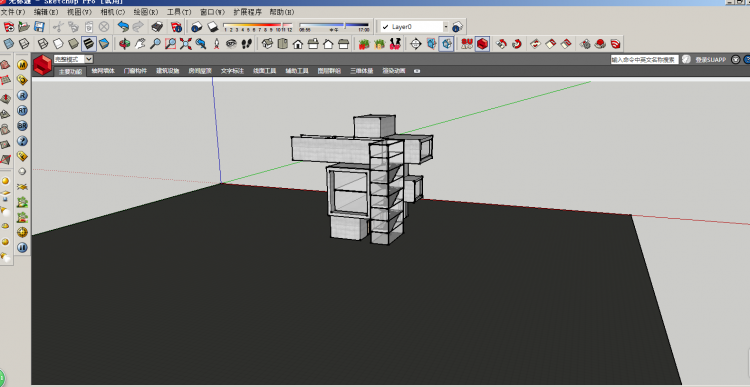Enable Monochrome face style
Screen dimensions: 750x387
click(104, 44)
